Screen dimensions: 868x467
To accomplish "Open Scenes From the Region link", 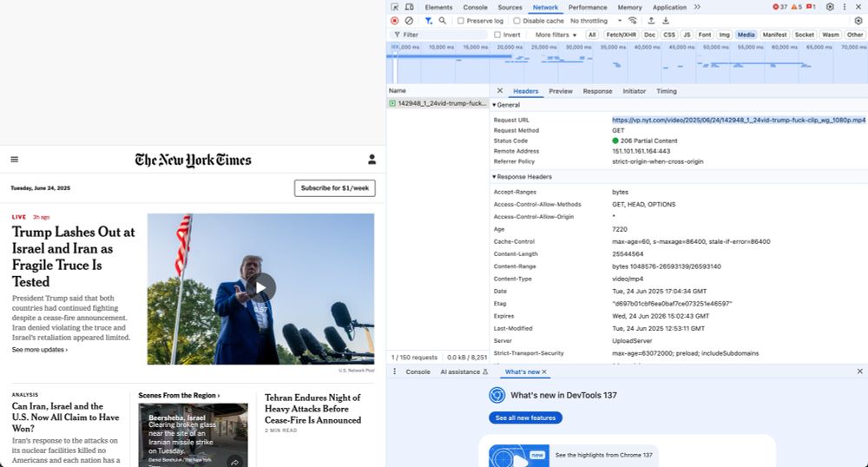I will tap(179, 395).
